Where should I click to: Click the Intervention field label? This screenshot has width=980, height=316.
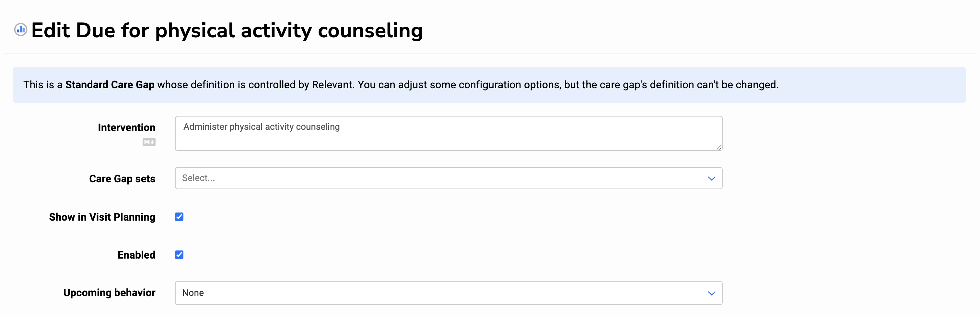click(x=126, y=128)
